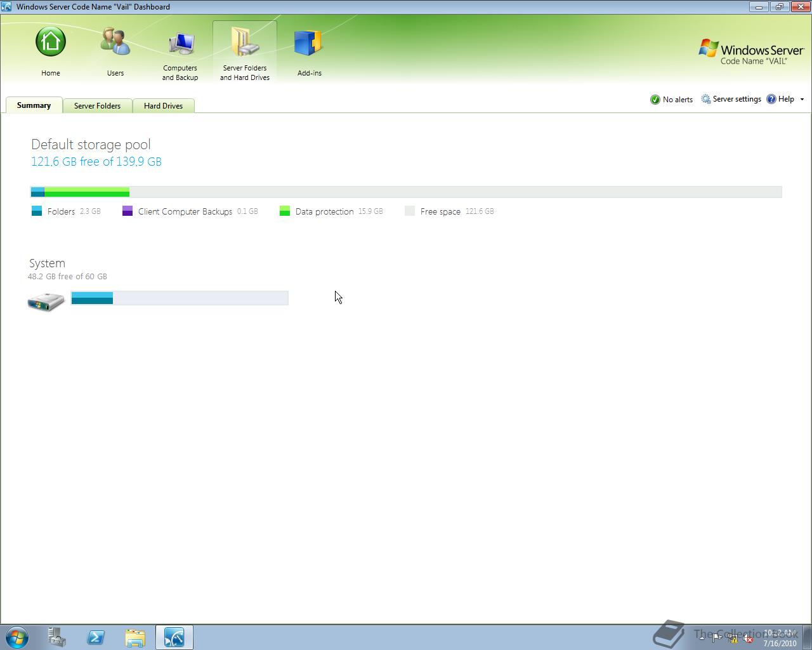Click the muted volume tray icon
Viewport: 812px width, 650px height.
click(x=748, y=638)
